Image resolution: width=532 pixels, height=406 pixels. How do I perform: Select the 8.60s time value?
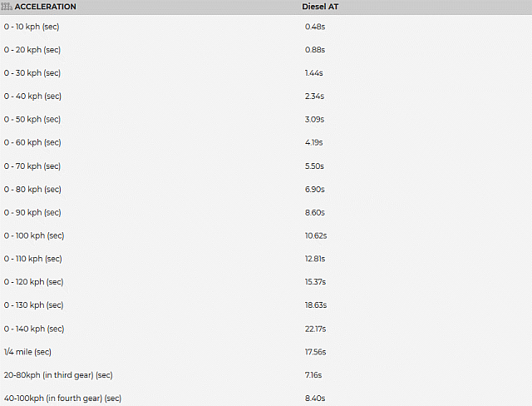[314, 213]
